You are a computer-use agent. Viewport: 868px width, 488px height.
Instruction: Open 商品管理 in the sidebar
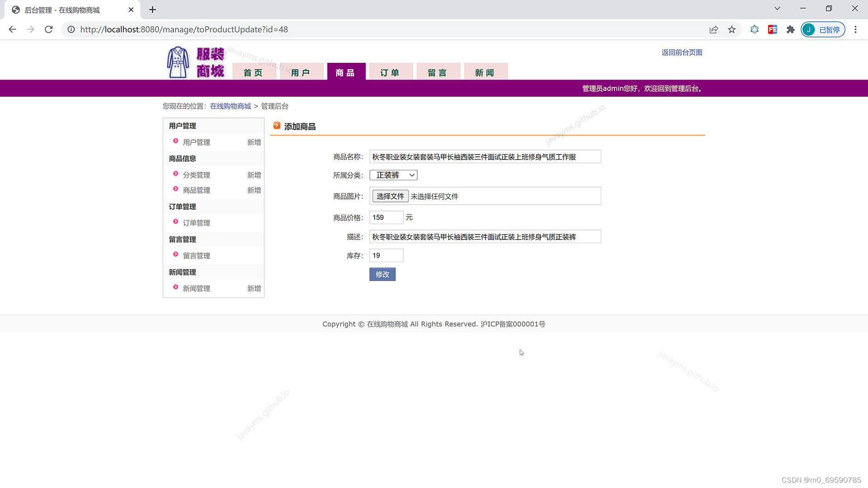pyautogui.click(x=197, y=190)
